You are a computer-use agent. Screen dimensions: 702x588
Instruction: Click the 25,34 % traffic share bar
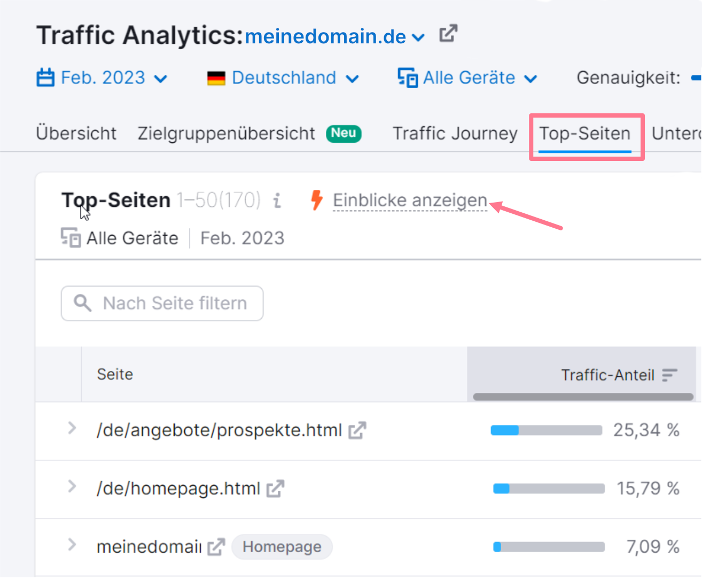pos(547,430)
